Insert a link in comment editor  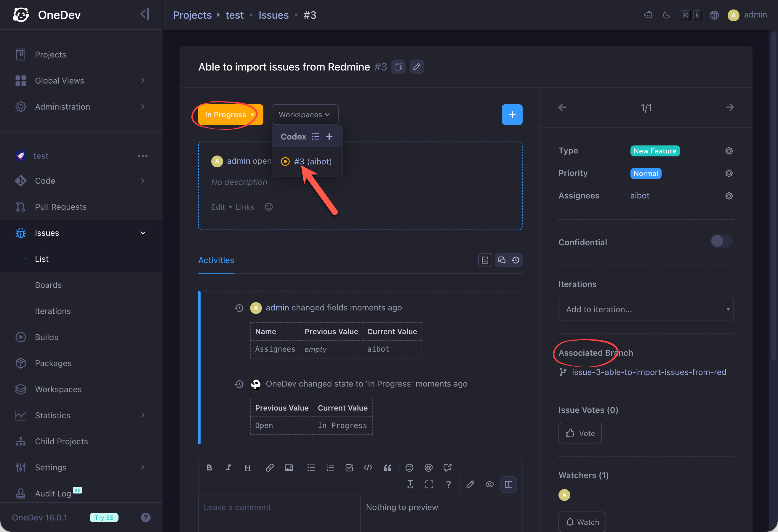click(270, 467)
